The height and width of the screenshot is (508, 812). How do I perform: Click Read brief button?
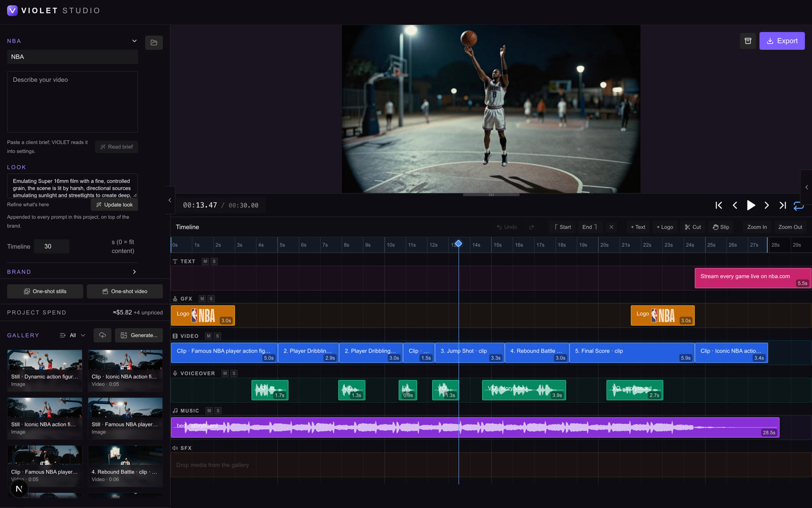click(x=116, y=147)
